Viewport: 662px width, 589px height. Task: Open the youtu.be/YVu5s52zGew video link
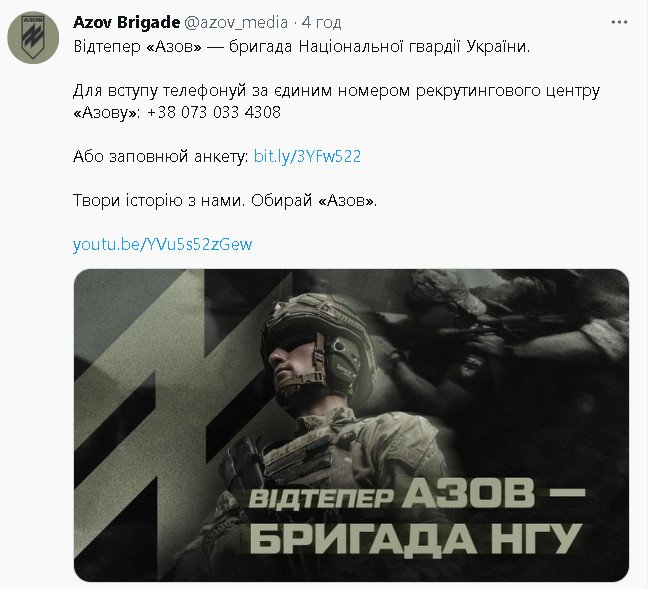coord(162,244)
